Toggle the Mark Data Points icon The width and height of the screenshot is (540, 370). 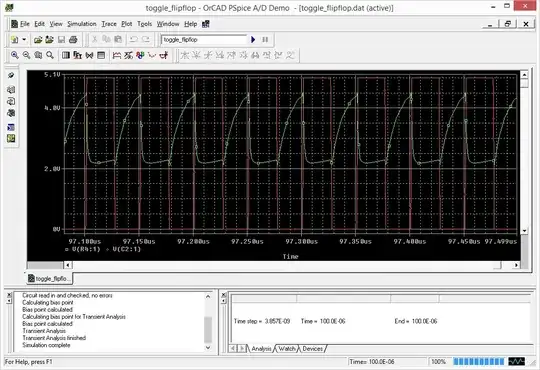click(152, 55)
